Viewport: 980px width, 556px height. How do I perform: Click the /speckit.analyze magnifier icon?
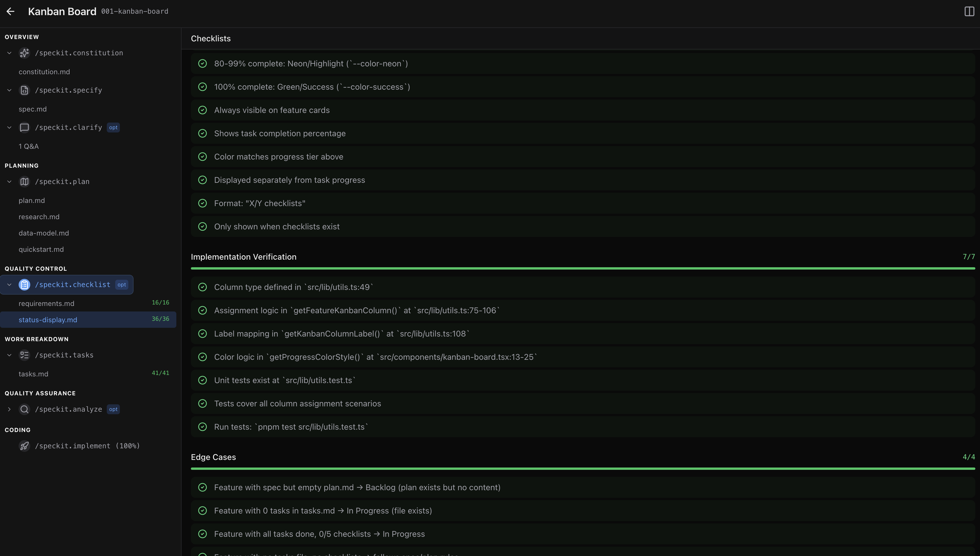tap(24, 409)
